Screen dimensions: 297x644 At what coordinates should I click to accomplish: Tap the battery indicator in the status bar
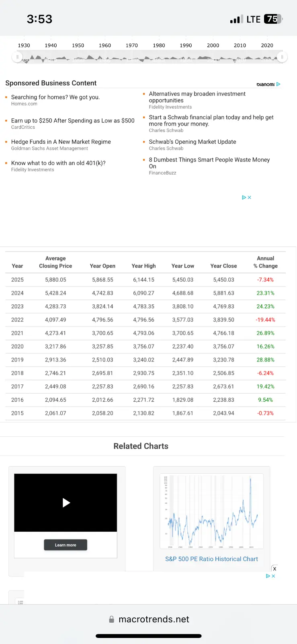273,19
